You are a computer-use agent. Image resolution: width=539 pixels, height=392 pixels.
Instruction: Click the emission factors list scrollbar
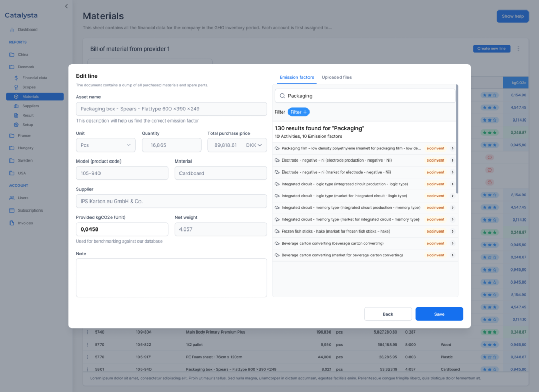coord(457,138)
